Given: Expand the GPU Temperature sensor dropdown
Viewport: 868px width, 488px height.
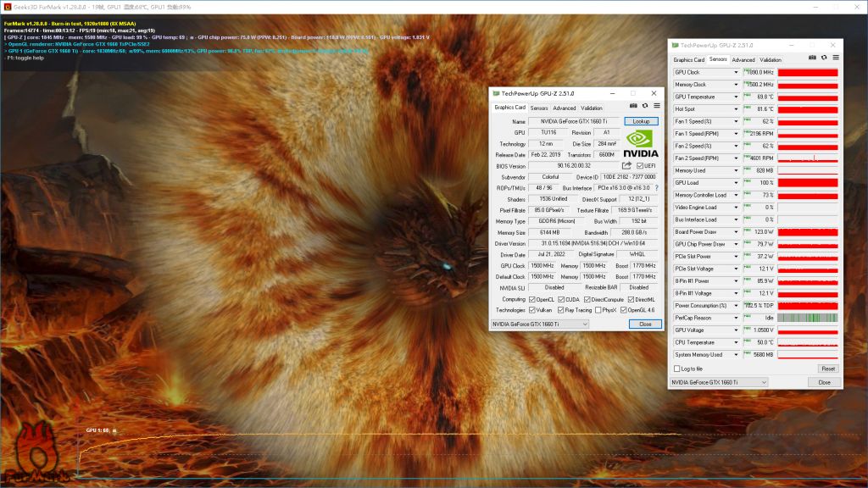Looking at the screenshot, I should 736,97.
